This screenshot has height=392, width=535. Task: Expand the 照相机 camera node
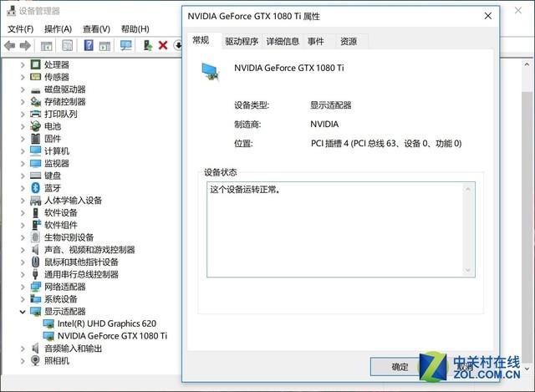[23, 360]
